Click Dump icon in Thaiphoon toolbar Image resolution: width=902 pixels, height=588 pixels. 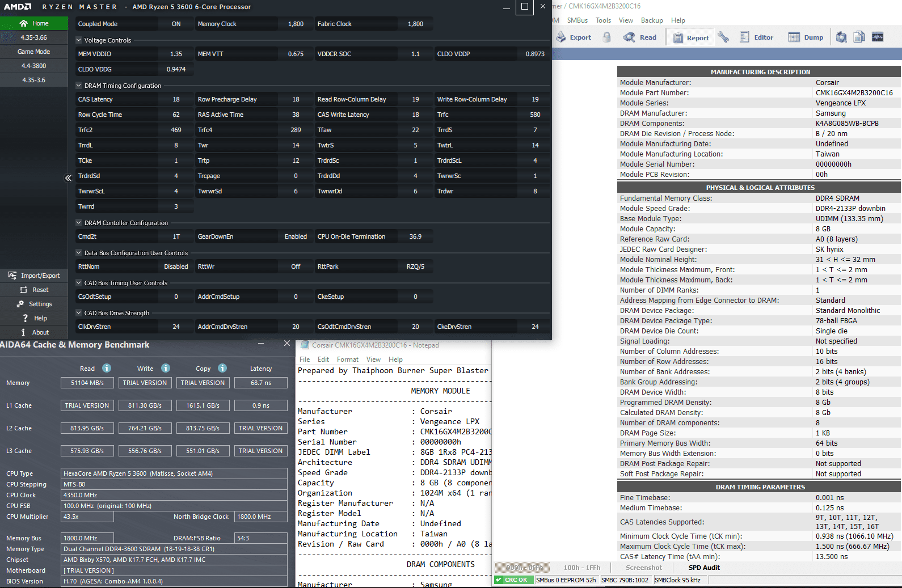(794, 37)
